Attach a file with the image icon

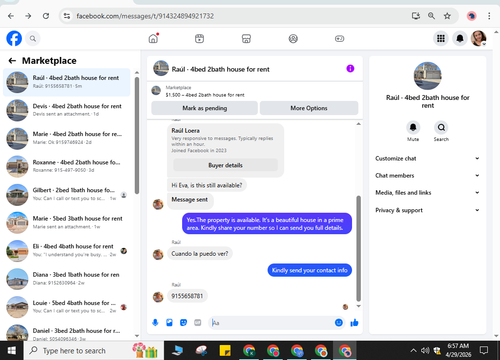[x=169, y=322]
